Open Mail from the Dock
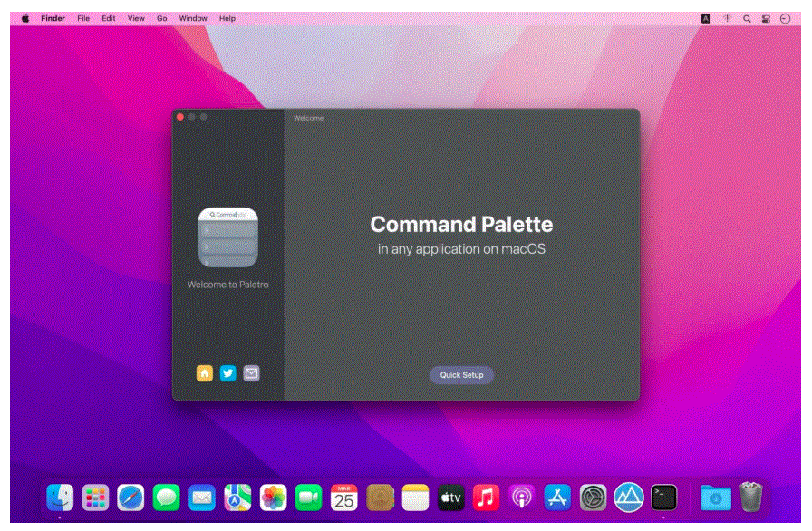812x531 pixels. click(202, 497)
